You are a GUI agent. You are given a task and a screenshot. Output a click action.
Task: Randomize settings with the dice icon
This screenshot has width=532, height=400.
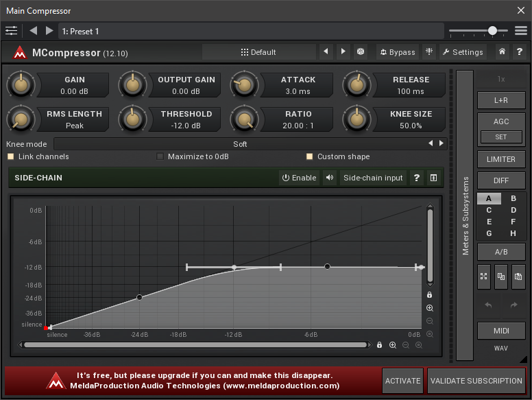(x=361, y=51)
